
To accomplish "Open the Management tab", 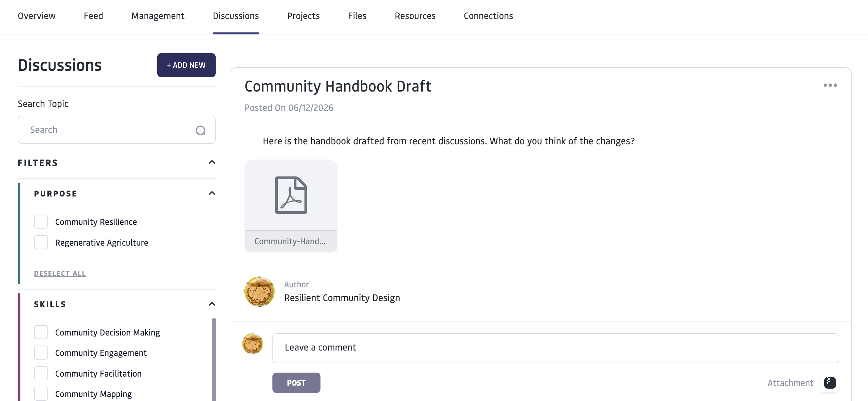I will pyautogui.click(x=158, y=16).
